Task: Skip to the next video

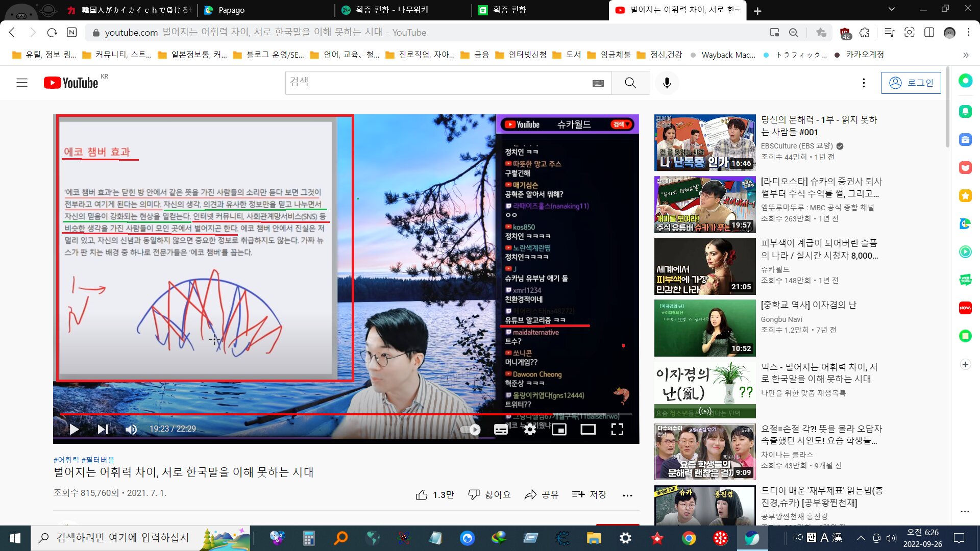Action: 103,429
